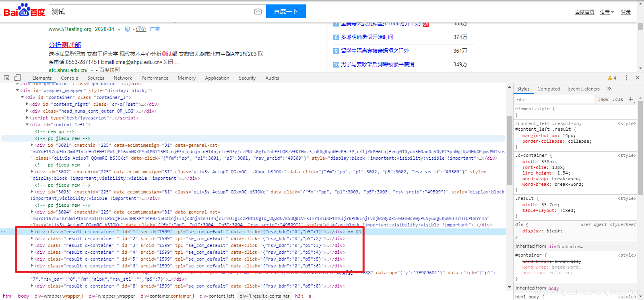Toggle the device toolbar icon

(17, 78)
